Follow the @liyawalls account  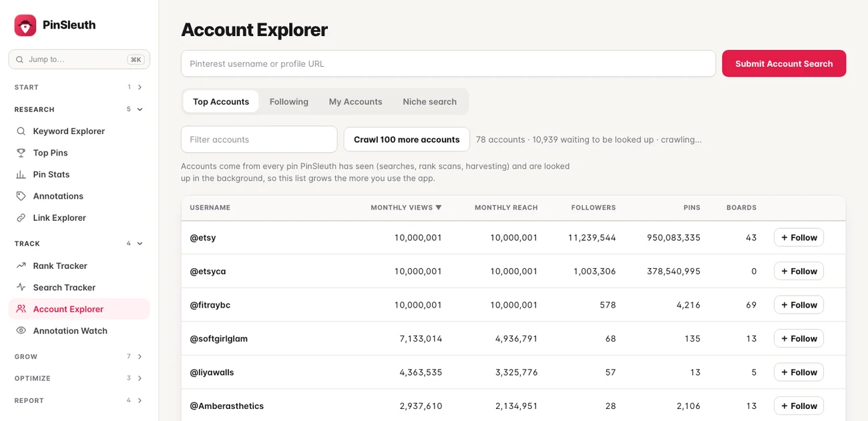[x=799, y=372]
